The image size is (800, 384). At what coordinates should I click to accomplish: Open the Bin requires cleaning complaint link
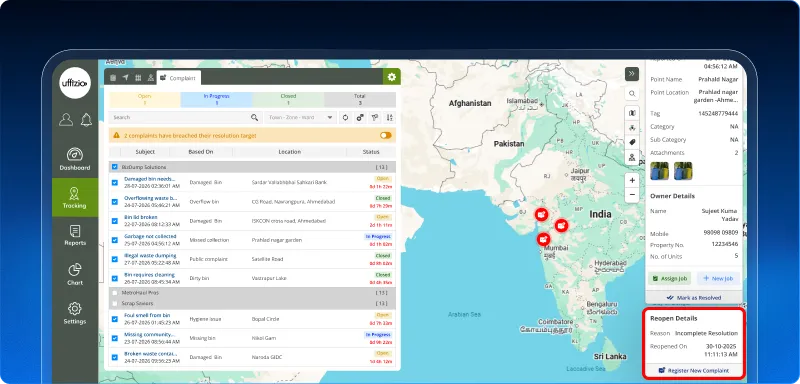pos(150,275)
